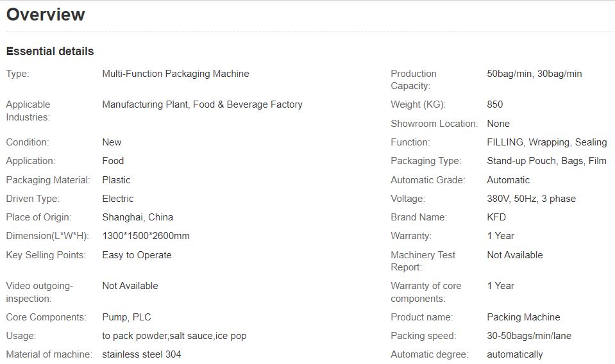Viewport: 615px width, 364px height.
Task: Click the Essential details subheading
Action: coord(50,51)
